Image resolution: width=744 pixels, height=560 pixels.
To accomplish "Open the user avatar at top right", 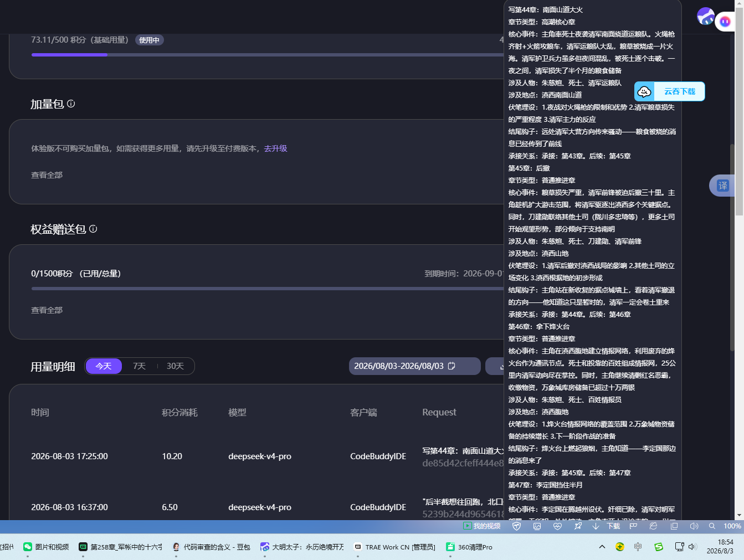I will (706, 16).
